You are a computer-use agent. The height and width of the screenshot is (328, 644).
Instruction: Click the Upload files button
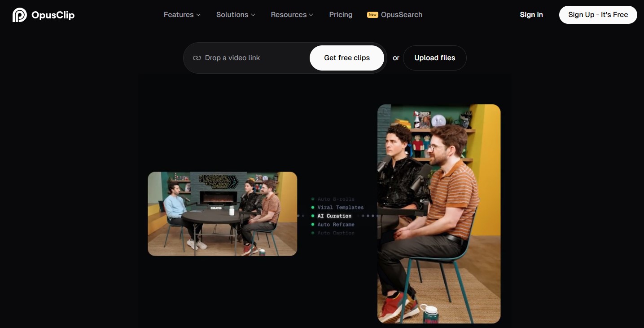(x=434, y=58)
